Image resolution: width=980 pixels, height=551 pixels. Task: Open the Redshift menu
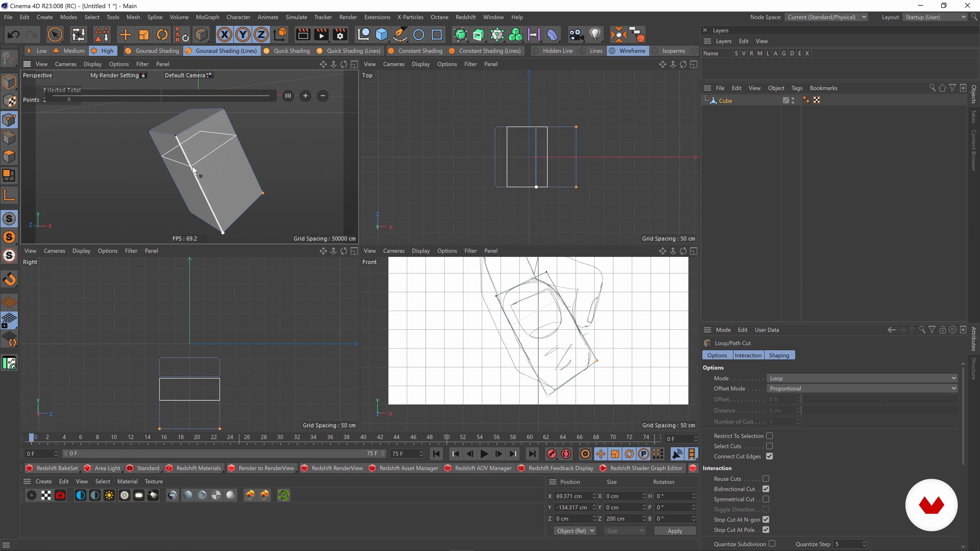click(466, 17)
